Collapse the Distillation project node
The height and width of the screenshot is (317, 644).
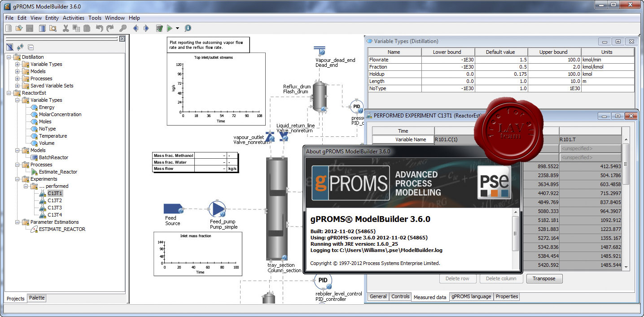point(9,57)
